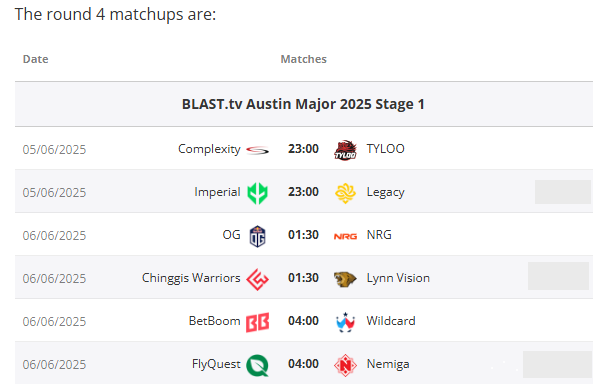
Task: Click the gray box in the Legacy row
Action: point(563,192)
